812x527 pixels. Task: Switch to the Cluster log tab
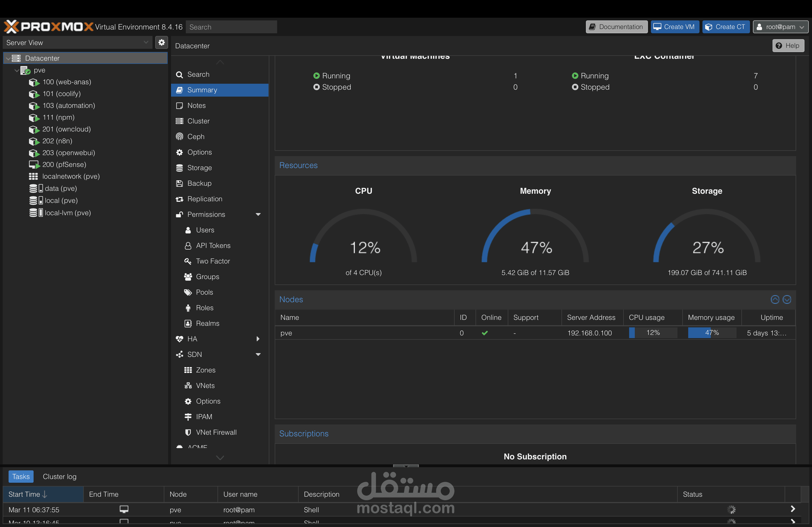[x=59, y=477]
